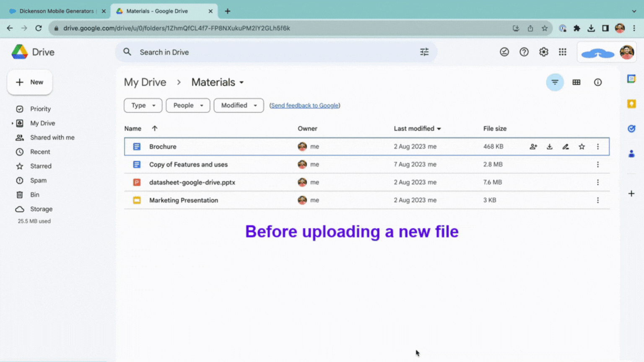
Task: Open advanced search options in the search bar
Action: (x=424, y=52)
